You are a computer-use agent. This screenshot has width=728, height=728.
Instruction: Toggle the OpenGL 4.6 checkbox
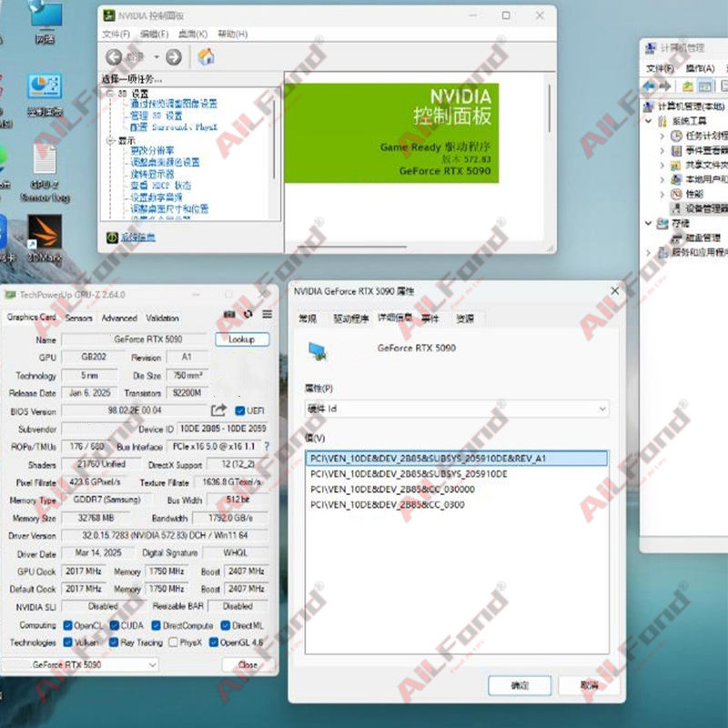click(x=214, y=642)
